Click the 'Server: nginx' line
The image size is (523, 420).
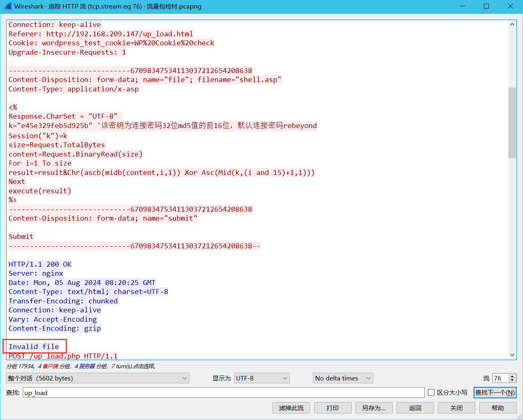point(36,273)
